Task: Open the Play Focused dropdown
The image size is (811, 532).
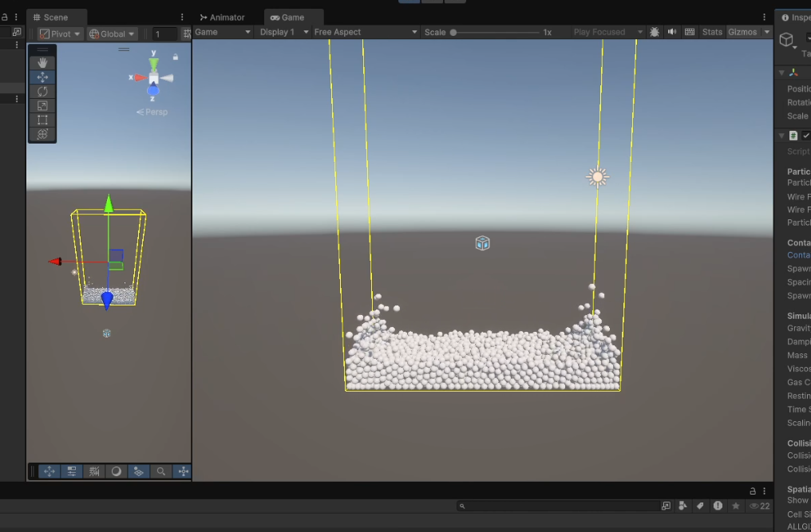Action: 608,32
